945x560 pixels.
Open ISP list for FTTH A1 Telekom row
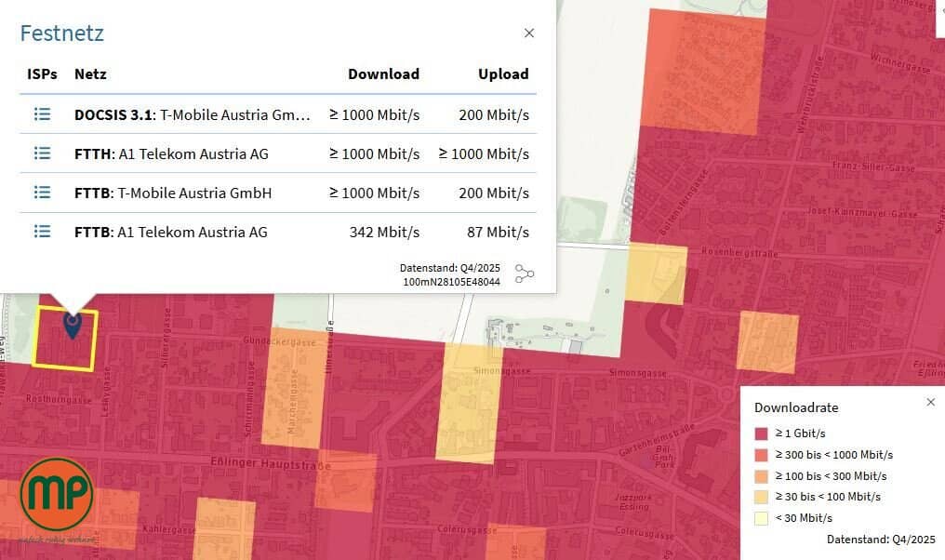click(x=42, y=153)
